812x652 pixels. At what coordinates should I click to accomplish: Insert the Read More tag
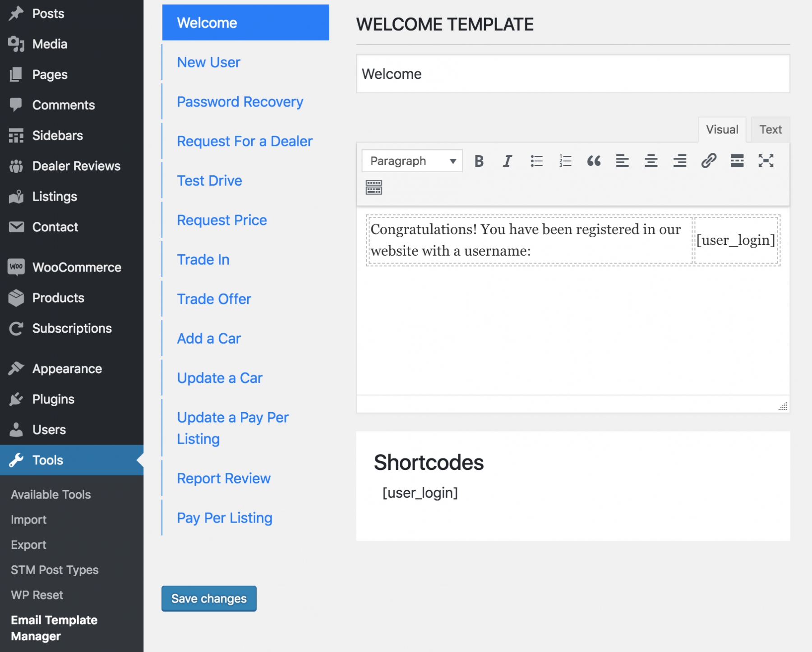pyautogui.click(x=737, y=161)
